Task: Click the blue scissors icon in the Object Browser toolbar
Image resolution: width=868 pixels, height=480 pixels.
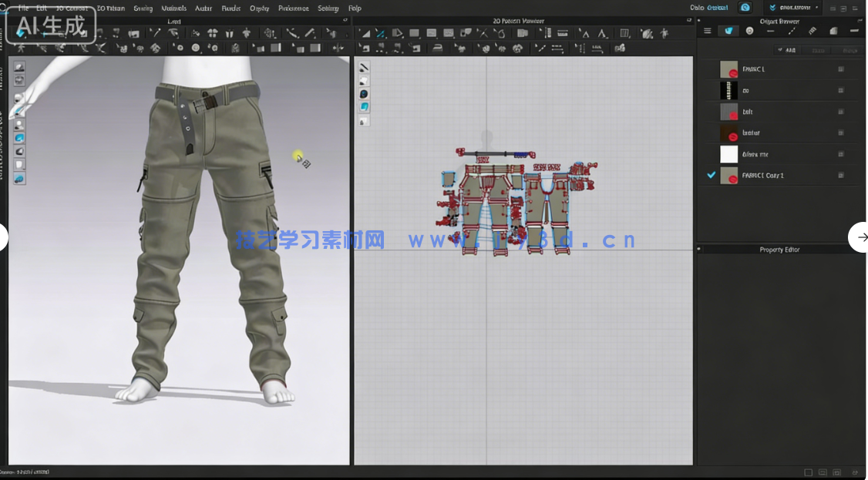Action: pos(730,31)
